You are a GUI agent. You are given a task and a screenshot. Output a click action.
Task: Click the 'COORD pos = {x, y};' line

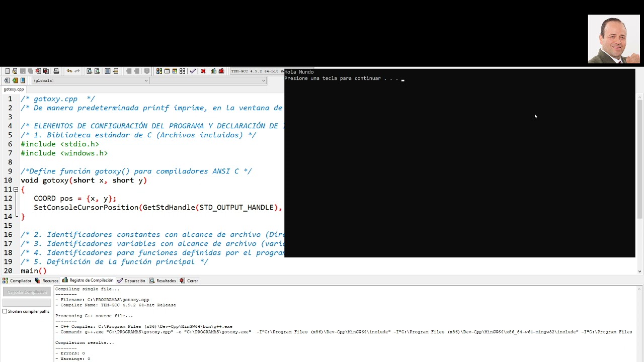pos(75,199)
